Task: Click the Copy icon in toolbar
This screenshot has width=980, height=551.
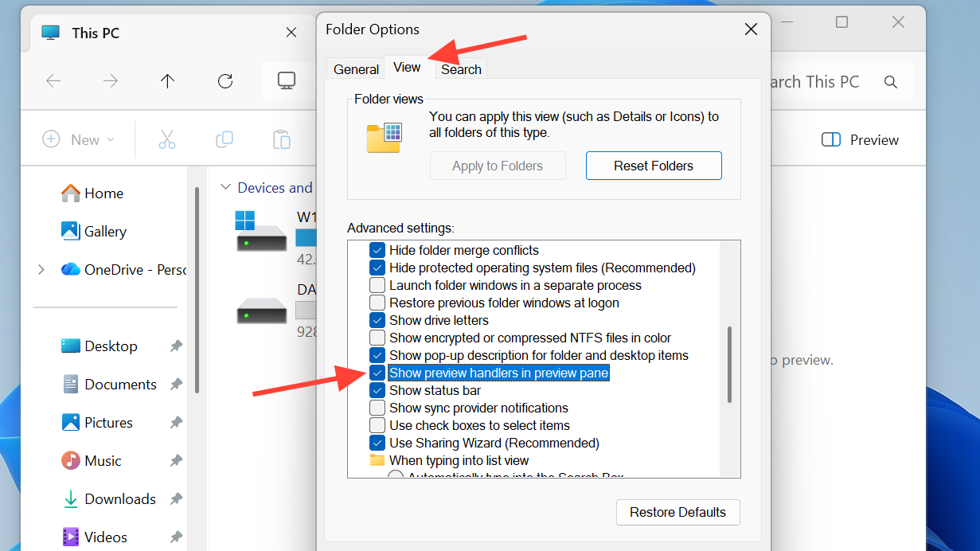Action: click(x=225, y=139)
